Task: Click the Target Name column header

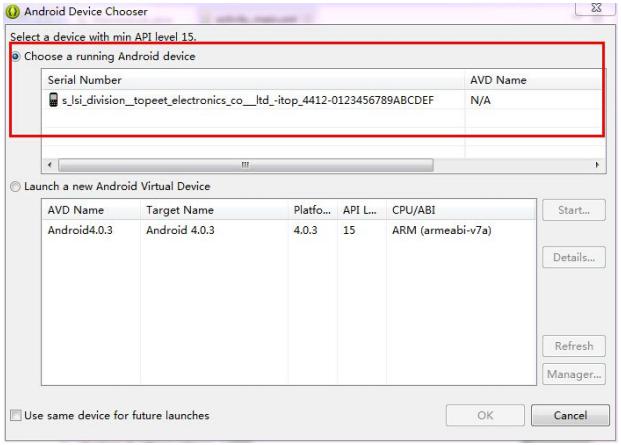Action: click(x=215, y=210)
